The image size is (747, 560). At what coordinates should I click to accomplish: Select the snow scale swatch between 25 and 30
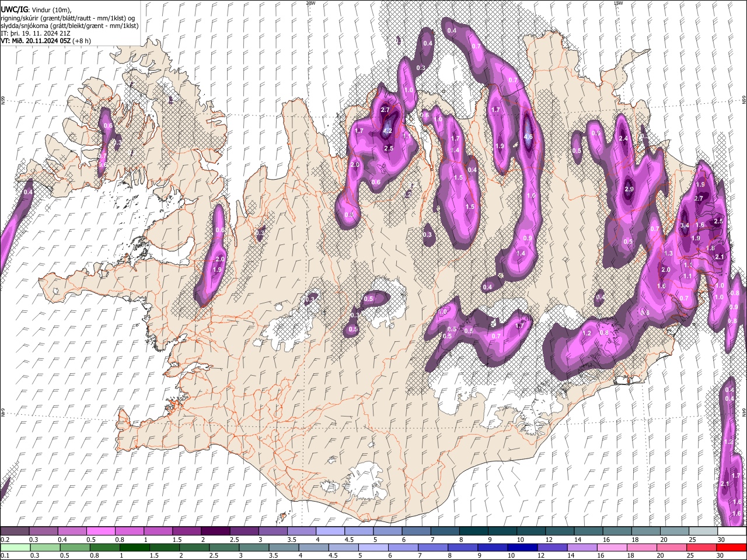[x=703, y=531]
